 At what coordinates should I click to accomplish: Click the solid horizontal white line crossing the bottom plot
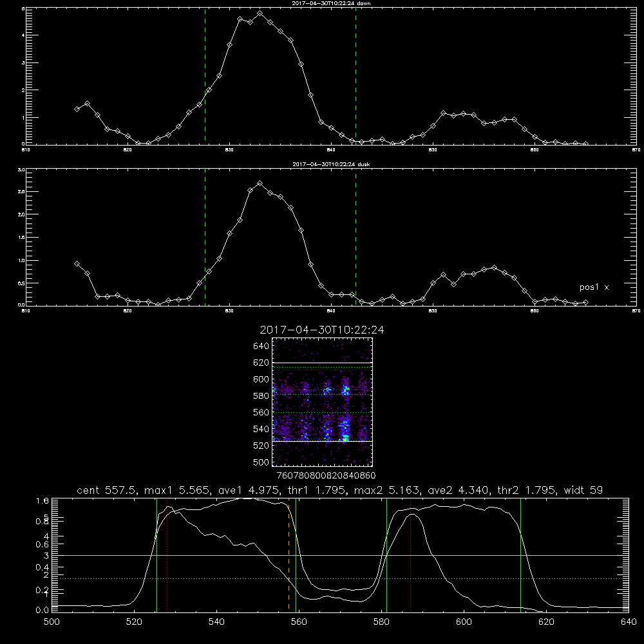tap(340, 555)
